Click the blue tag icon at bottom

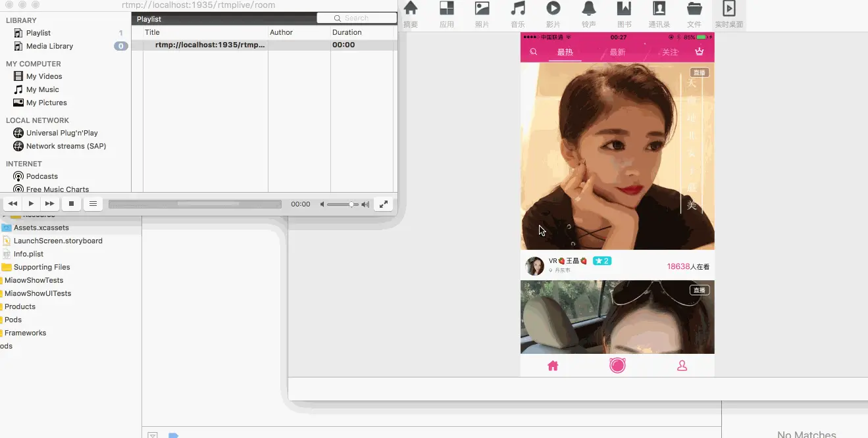tap(173, 435)
